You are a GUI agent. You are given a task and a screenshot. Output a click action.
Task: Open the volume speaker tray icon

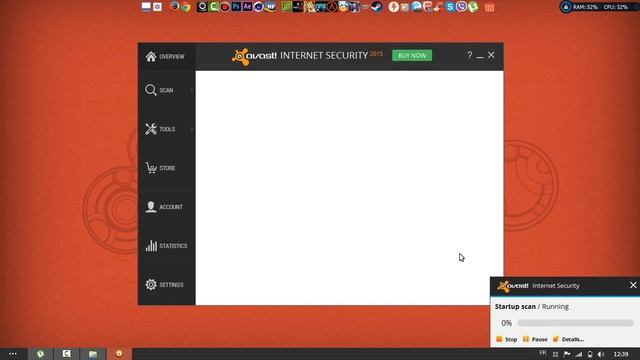601,354
